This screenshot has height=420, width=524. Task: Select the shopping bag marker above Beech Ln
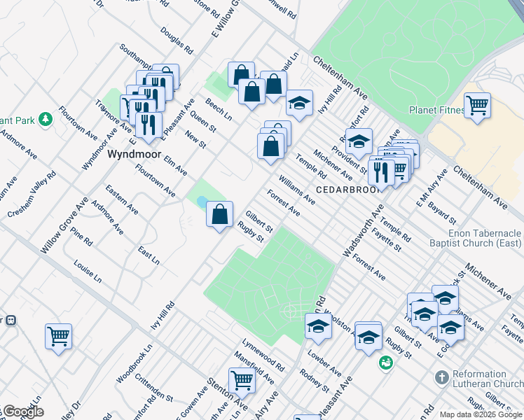point(251,92)
